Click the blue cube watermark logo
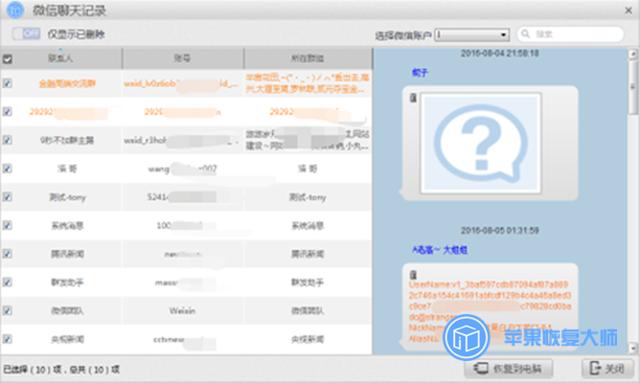This screenshot has height=383, width=640. 466,337
